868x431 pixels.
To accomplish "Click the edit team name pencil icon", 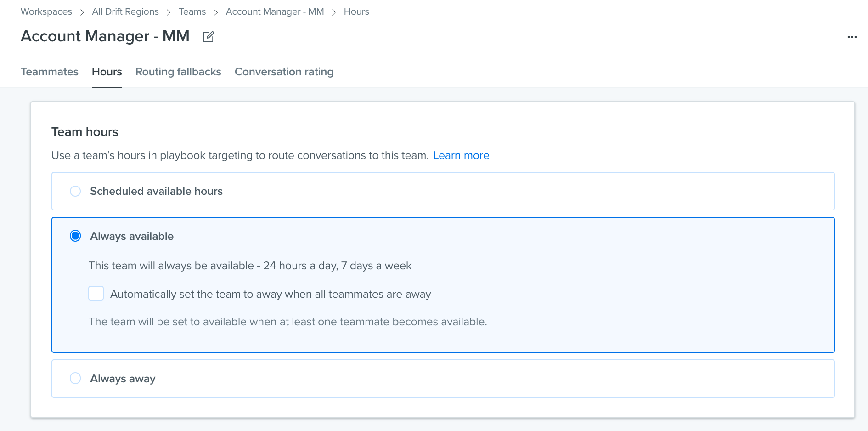I will coord(209,37).
